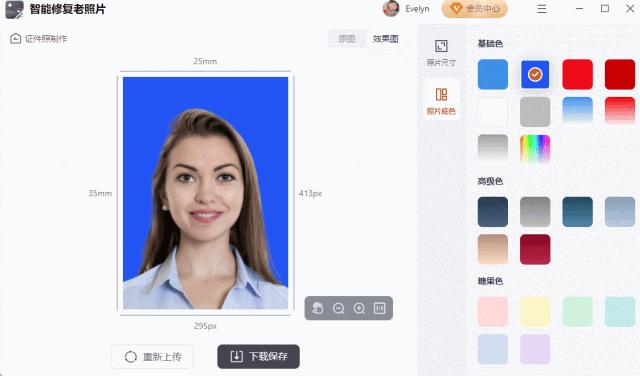Viewport: 640px width, 376px height.
Task: Close the application window
Action: point(630,9)
